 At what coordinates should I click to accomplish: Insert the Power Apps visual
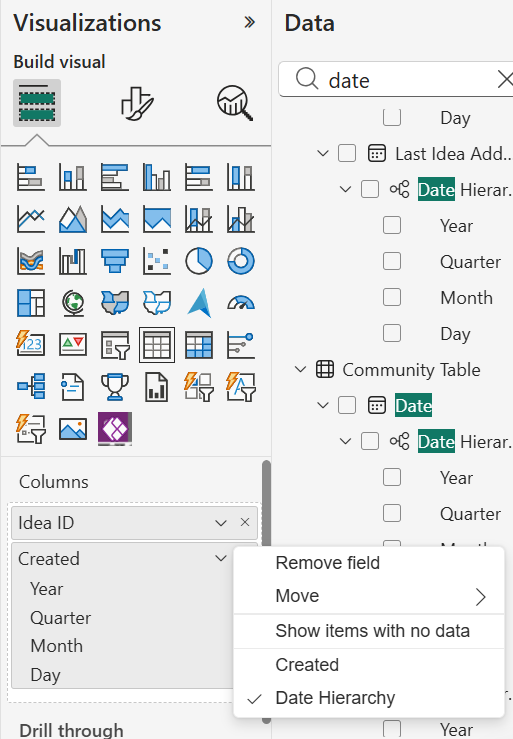[115, 429]
